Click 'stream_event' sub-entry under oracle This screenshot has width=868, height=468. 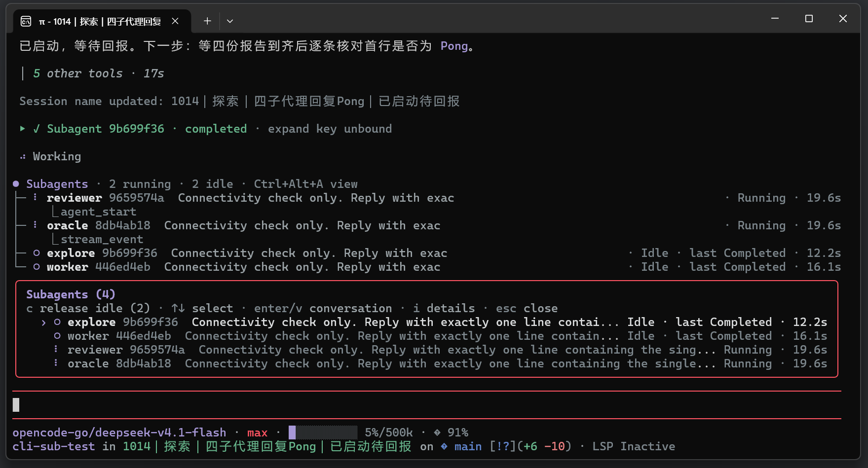pyautogui.click(x=102, y=239)
